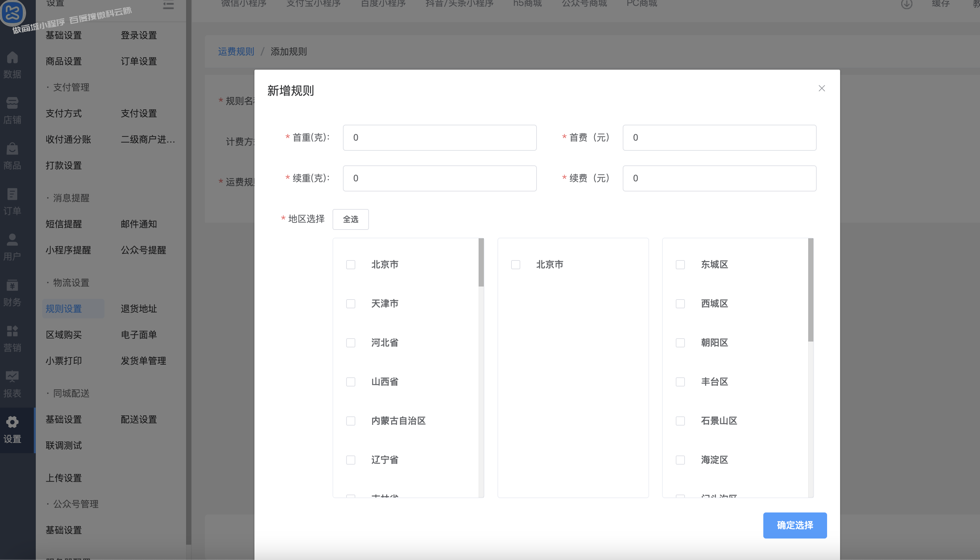Open 收付通分账 menu item
The height and width of the screenshot is (560, 980).
pos(68,140)
